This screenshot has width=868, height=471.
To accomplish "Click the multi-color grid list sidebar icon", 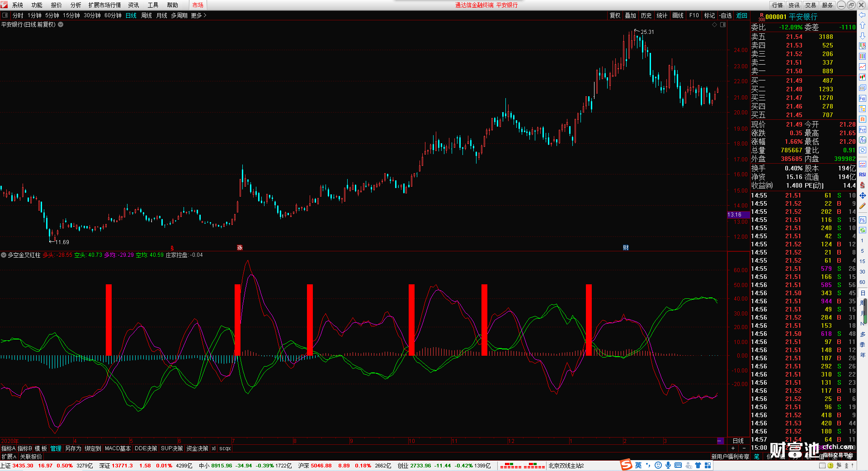I will click(862, 56).
